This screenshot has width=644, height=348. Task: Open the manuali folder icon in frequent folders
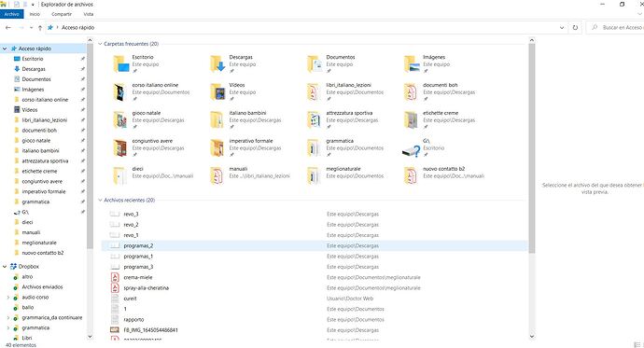[217, 175]
